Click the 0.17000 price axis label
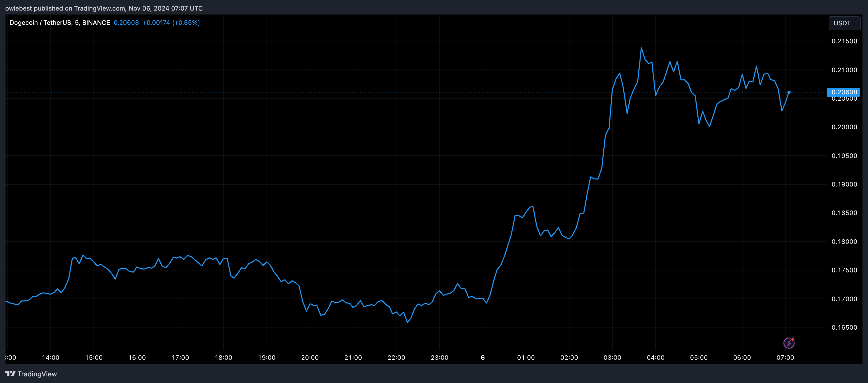This screenshot has width=868, height=383. click(844, 299)
